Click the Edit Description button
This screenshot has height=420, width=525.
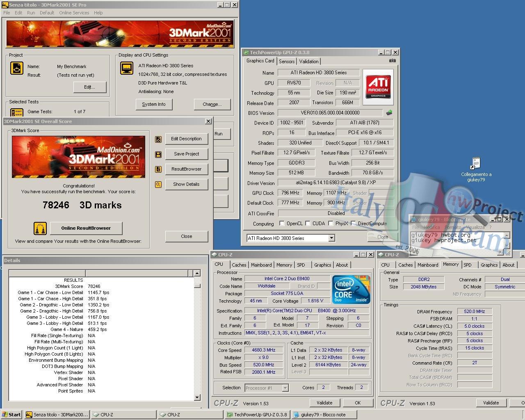(187, 139)
